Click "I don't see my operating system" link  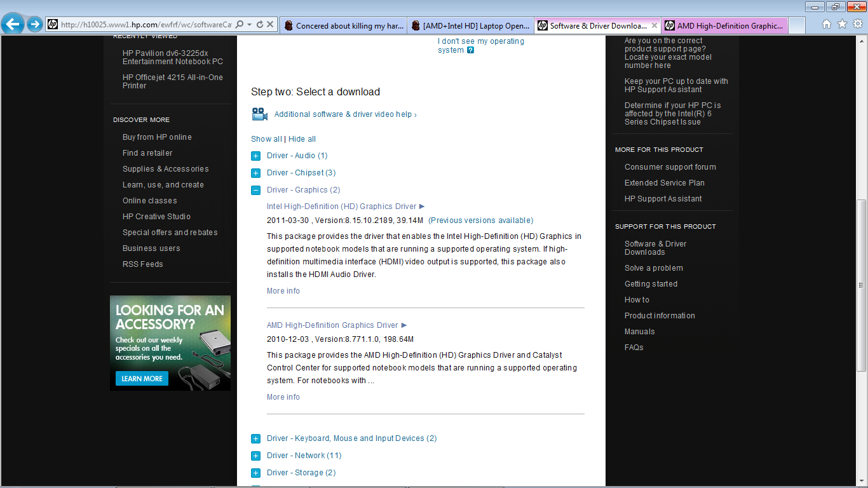[x=481, y=46]
